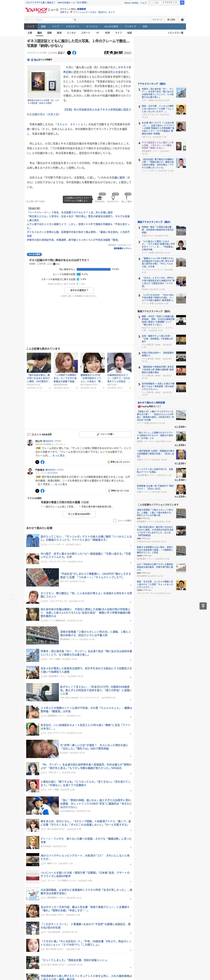210x980 pixels.
Task: Open the poll comment count 31
Action: pos(50,264)
